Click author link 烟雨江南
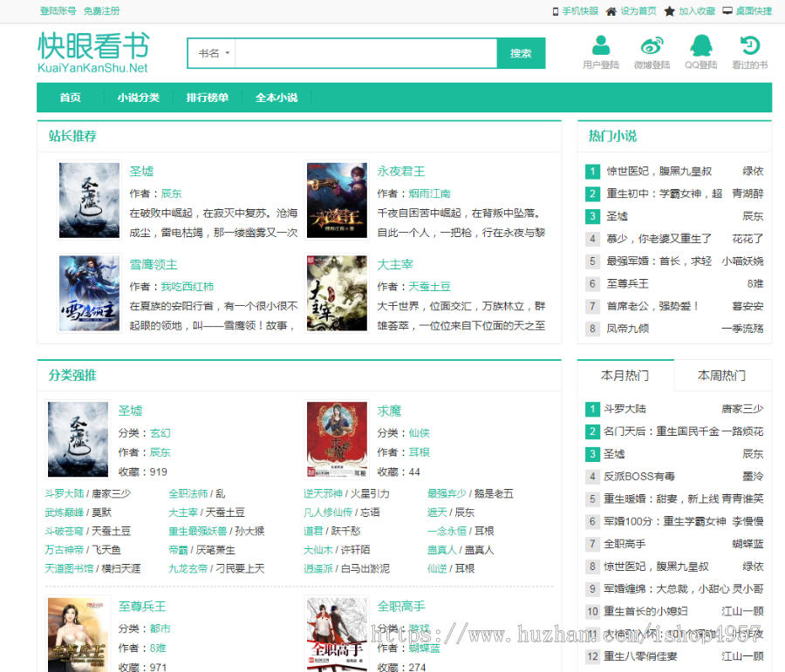The width and height of the screenshot is (785, 672). (429, 193)
